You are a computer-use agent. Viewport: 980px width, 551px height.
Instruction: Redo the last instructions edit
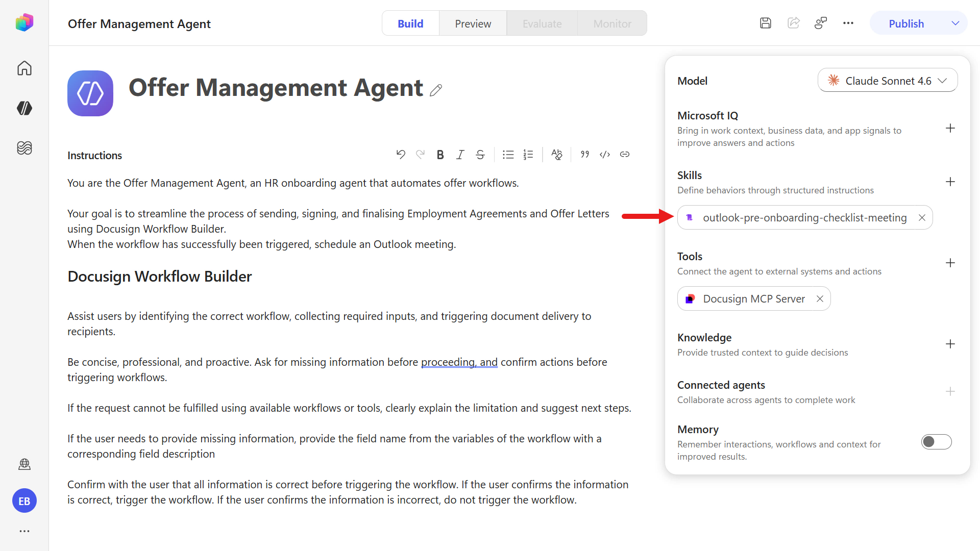[420, 155]
